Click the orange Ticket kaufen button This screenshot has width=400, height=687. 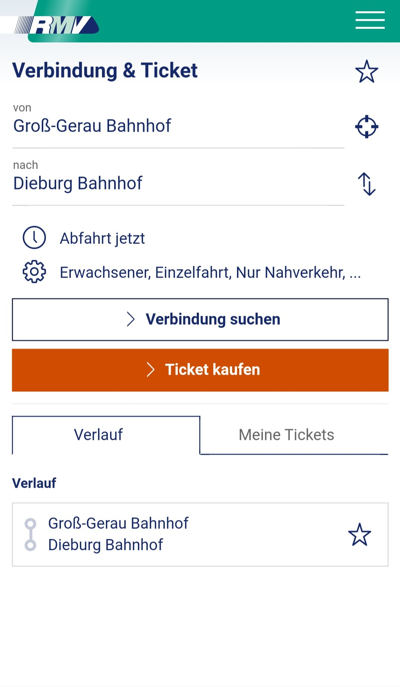click(200, 370)
